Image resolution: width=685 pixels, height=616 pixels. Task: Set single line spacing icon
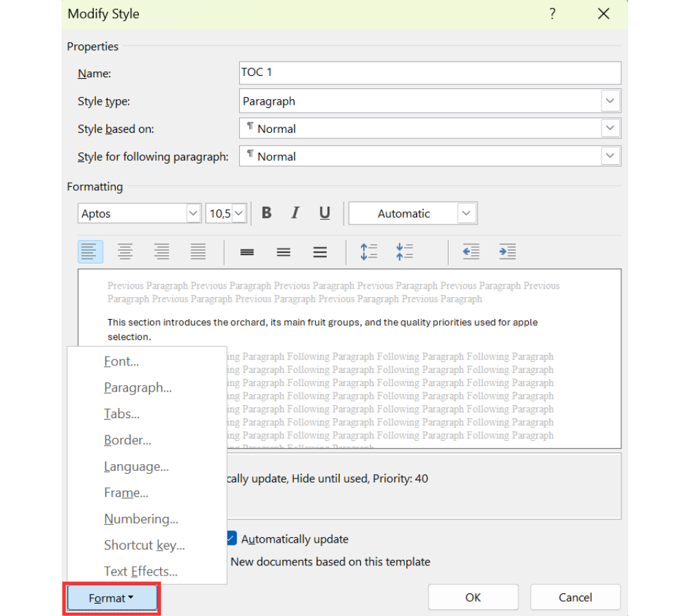(x=247, y=252)
